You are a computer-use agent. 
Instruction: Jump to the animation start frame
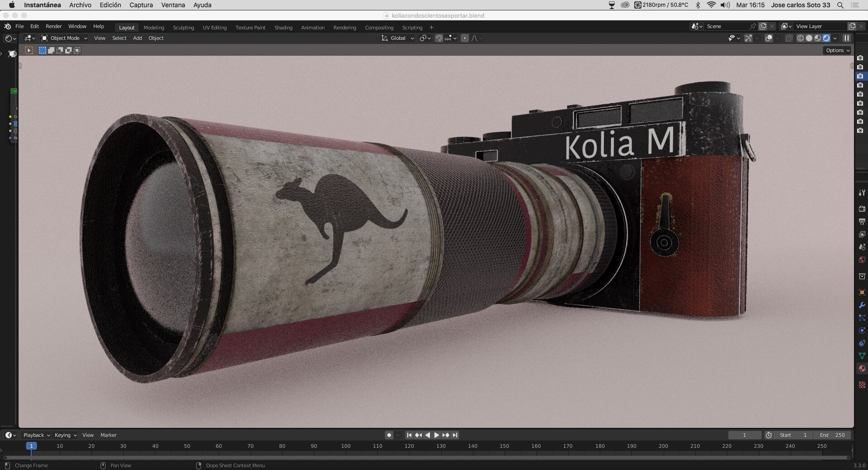pos(409,435)
